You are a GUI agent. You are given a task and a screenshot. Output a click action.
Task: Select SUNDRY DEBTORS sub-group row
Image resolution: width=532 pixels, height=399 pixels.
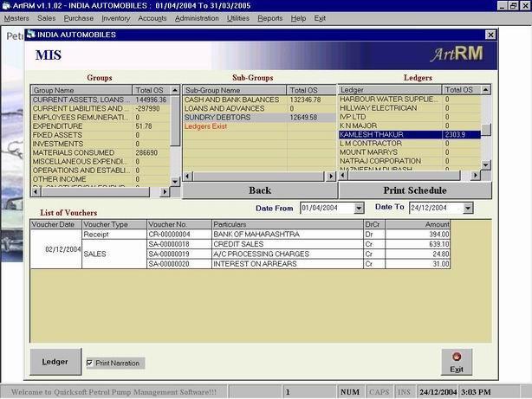click(x=260, y=118)
